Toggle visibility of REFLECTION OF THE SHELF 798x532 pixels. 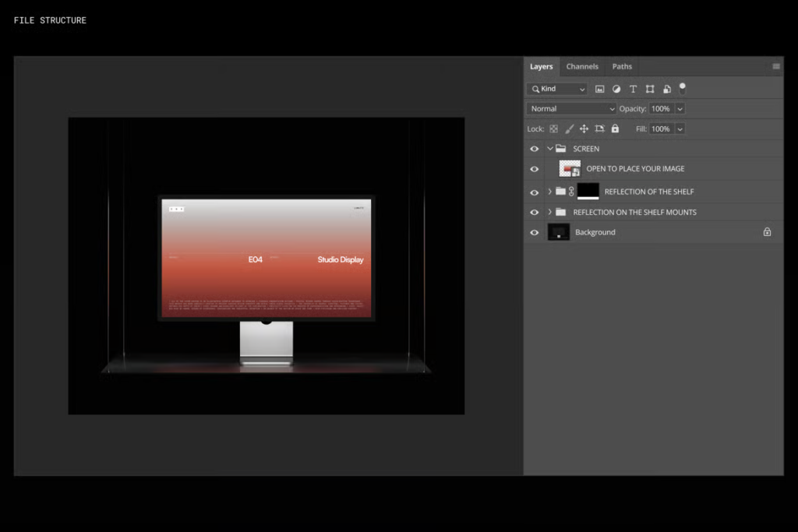pos(534,192)
